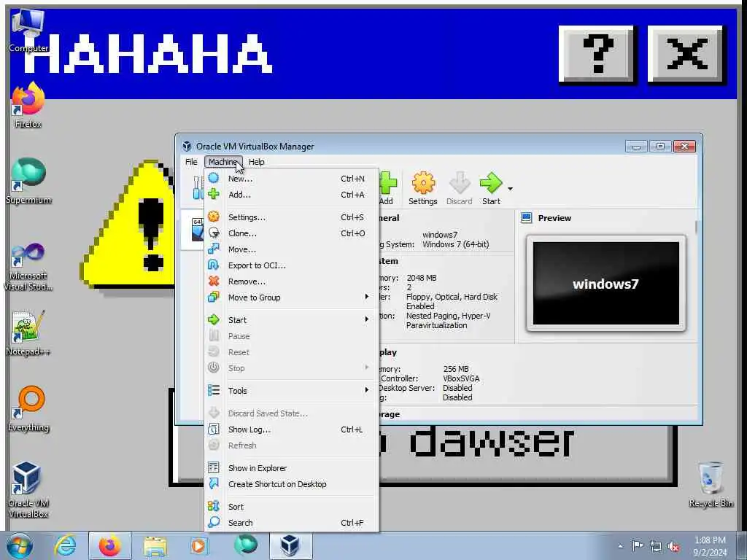Click the windows7 preview thumbnail
This screenshot has height=560, width=747.
click(x=605, y=284)
